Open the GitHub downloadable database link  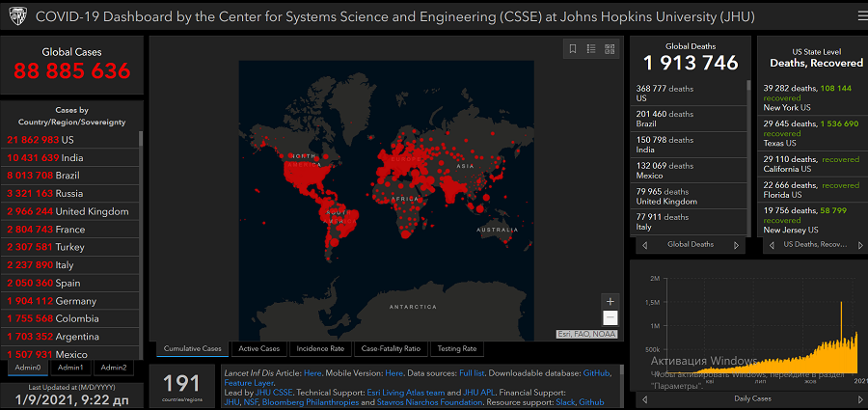pyautogui.click(x=596, y=372)
